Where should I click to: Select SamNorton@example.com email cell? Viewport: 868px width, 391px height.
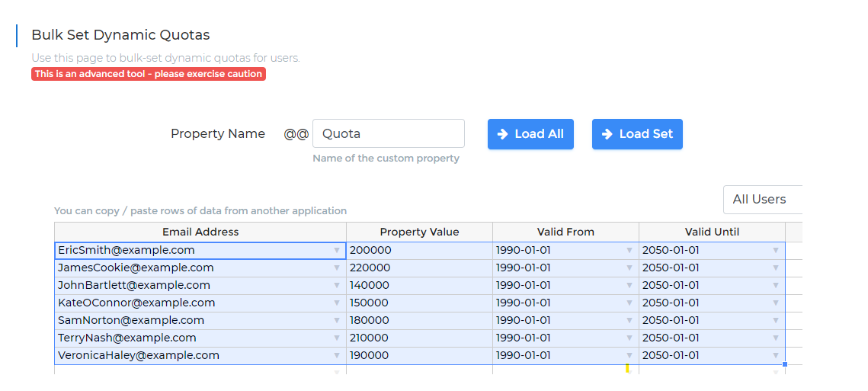200,320
